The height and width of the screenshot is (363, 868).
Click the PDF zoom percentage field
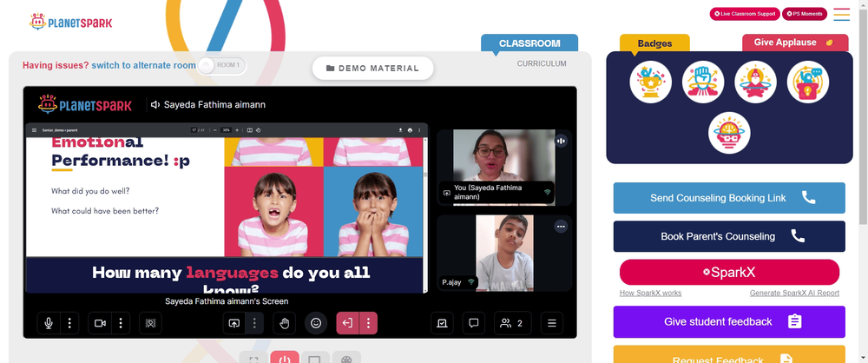(x=226, y=130)
